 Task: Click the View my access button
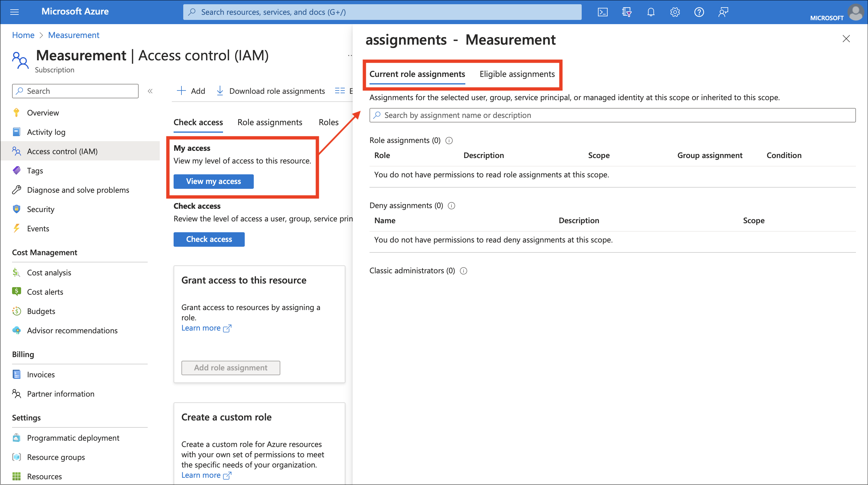click(213, 181)
